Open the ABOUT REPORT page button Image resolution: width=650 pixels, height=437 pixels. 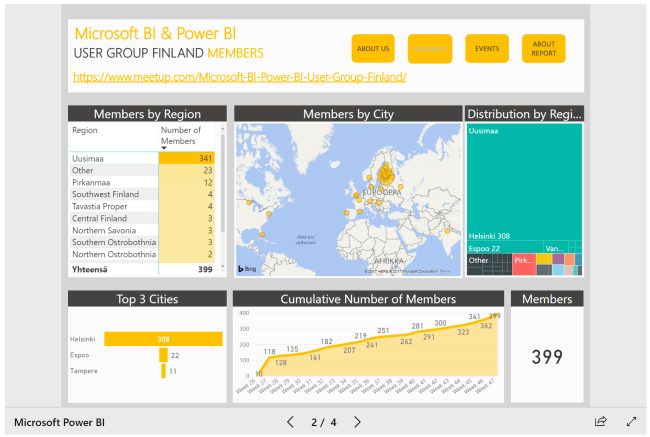543,48
